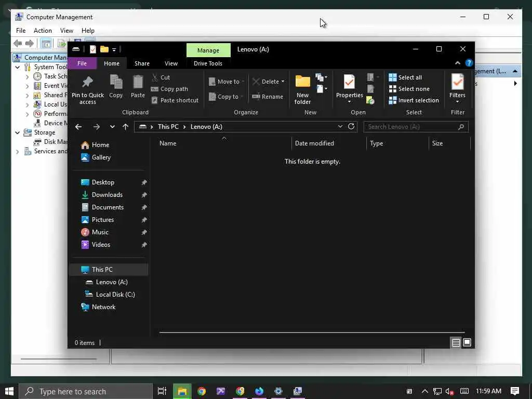Click the Manage contextual tab
532x399 pixels.
(x=208, y=50)
